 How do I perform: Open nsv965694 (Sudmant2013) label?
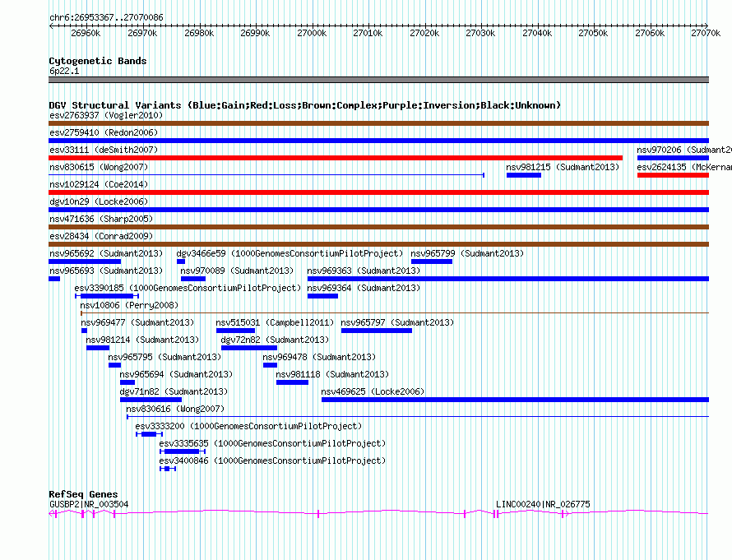(176, 374)
